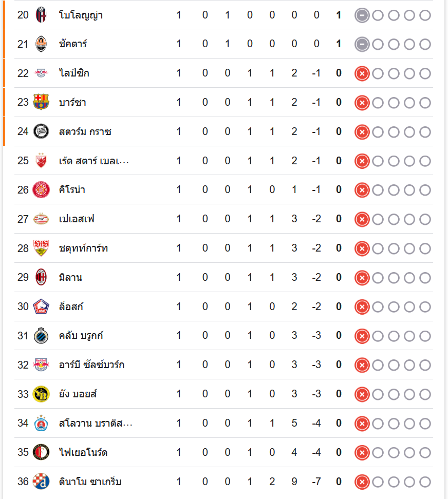Click the Stuttgart club crest

pos(41,248)
